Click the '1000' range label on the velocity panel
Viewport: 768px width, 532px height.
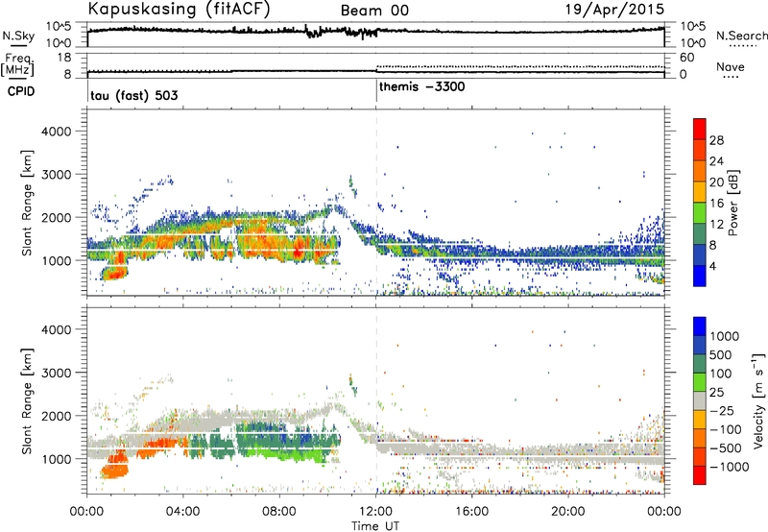pos(56,459)
